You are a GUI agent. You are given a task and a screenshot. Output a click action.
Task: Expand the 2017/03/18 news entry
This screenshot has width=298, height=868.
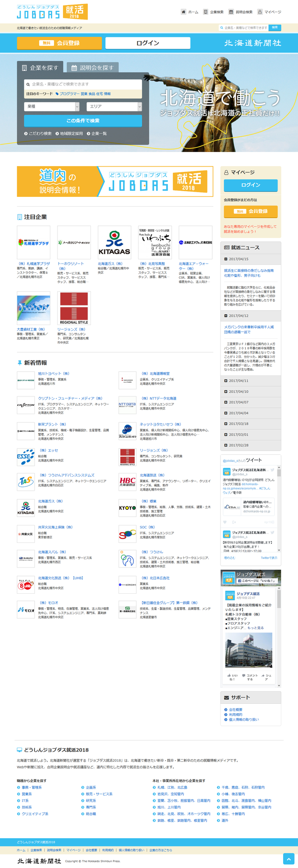251,424
